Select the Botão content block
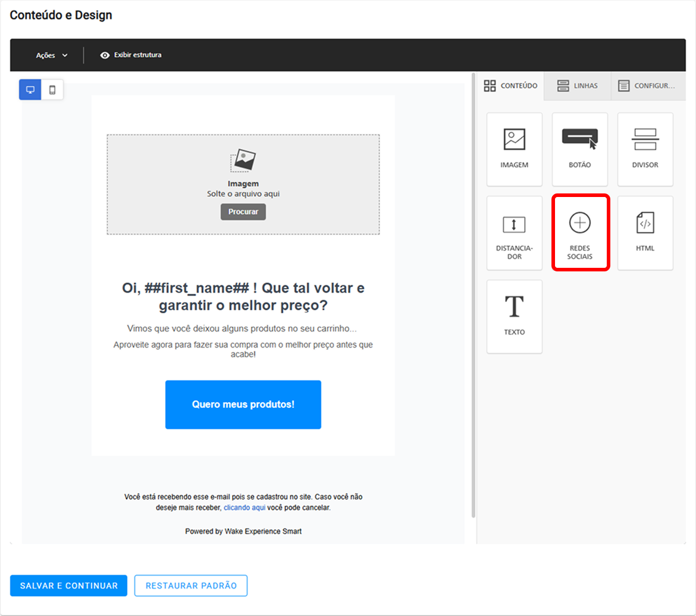Viewport: 696px width, 616px height. [580, 149]
